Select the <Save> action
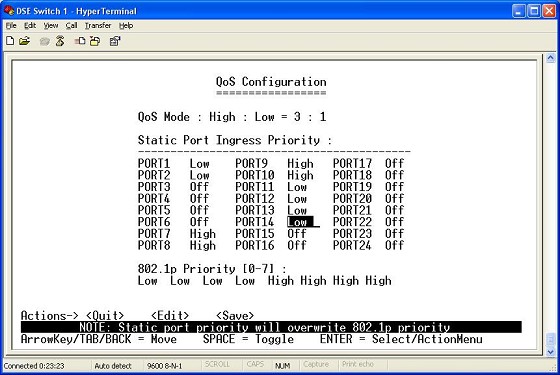 pyautogui.click(x=235, y=315)
